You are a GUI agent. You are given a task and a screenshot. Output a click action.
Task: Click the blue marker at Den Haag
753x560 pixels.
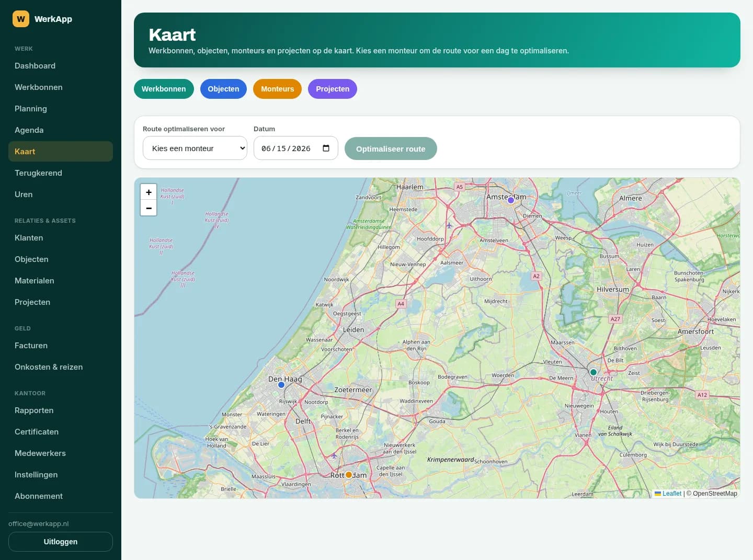281,385
